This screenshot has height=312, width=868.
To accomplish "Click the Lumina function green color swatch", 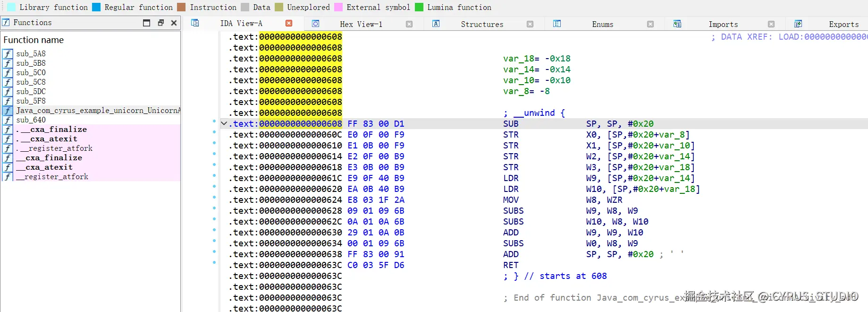I will pos(419,7).
